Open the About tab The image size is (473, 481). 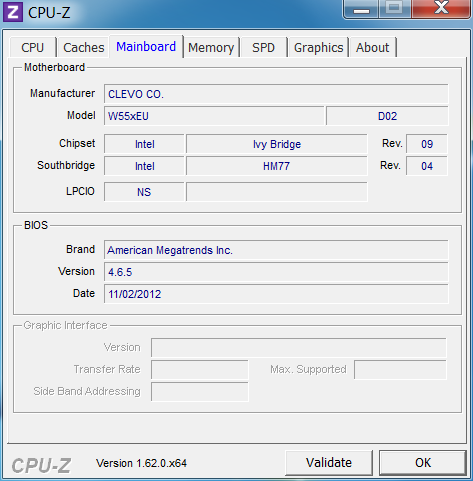tap(372, 47)
